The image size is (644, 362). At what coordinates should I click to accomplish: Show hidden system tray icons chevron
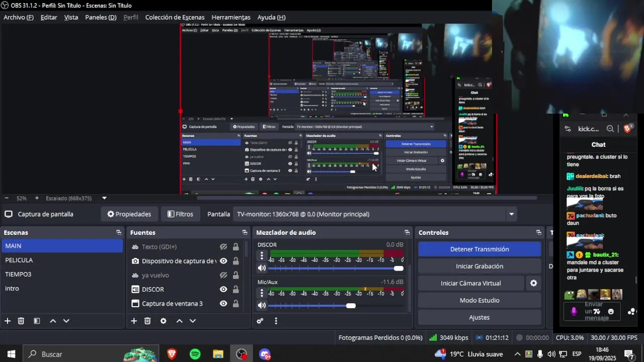517,354
